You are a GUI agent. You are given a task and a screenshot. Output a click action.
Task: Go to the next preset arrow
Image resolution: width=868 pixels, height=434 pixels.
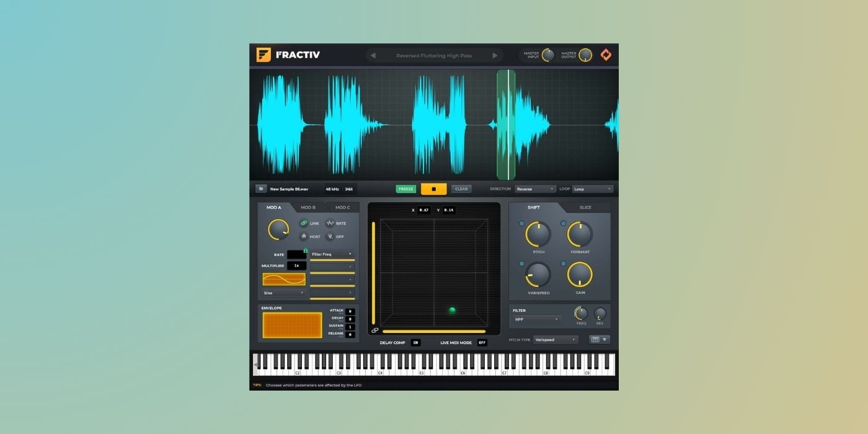[x=495, y=56]
